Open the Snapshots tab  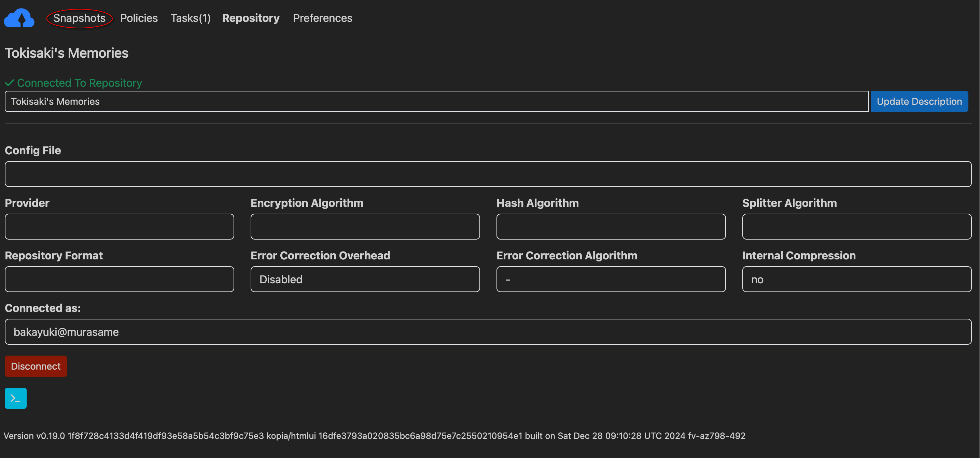(x=79, y=18)
